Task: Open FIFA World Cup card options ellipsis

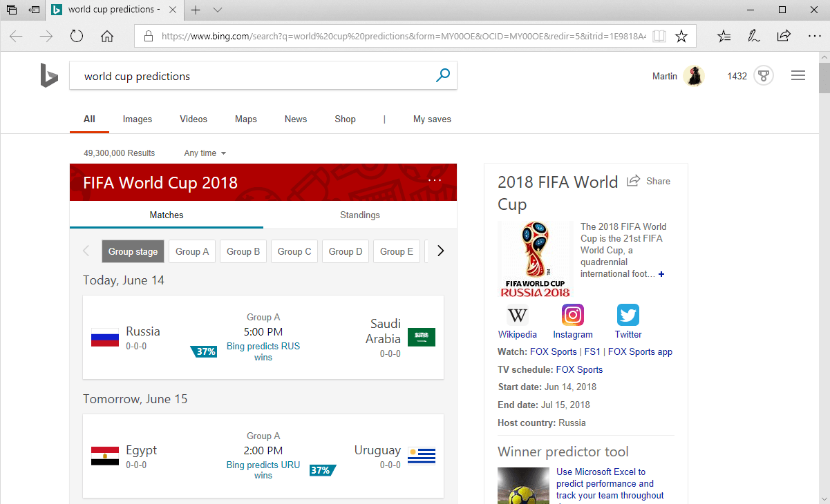Action: pos(435,180)
